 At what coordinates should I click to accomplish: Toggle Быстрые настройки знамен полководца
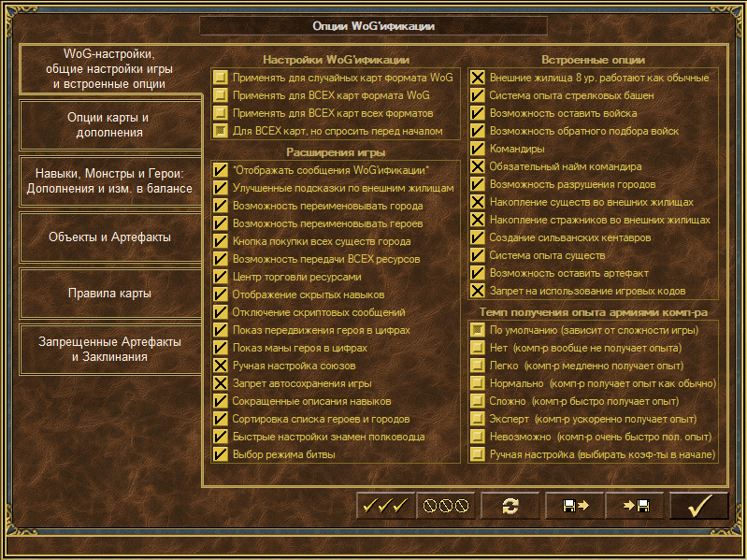click(220, 437)
